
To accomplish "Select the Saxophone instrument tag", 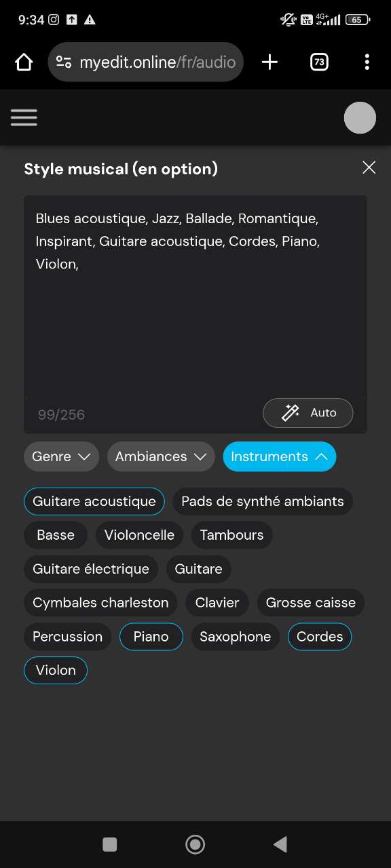I will (x=235, y=636).
